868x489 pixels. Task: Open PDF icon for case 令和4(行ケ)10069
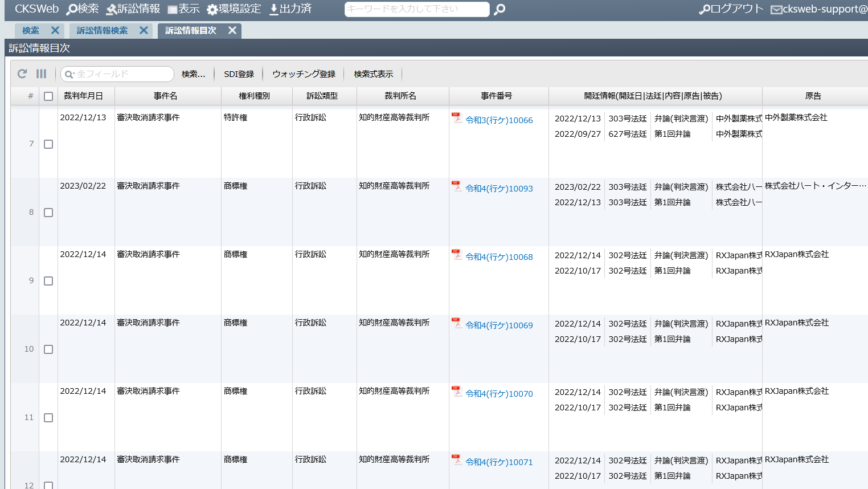(x=457, y=323)
